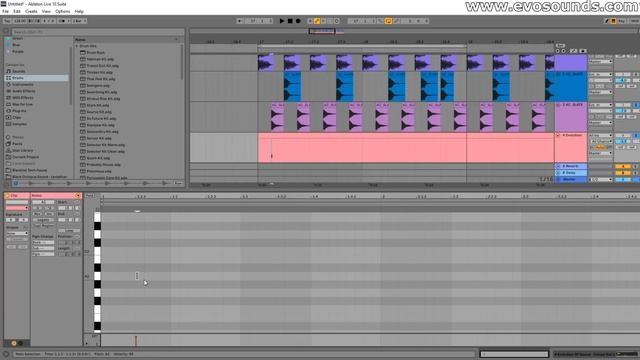Open the purple track's input type dropdown
The height and width of the screenshot is (360, 640).
pyautogui.click(x=600, y=105)
